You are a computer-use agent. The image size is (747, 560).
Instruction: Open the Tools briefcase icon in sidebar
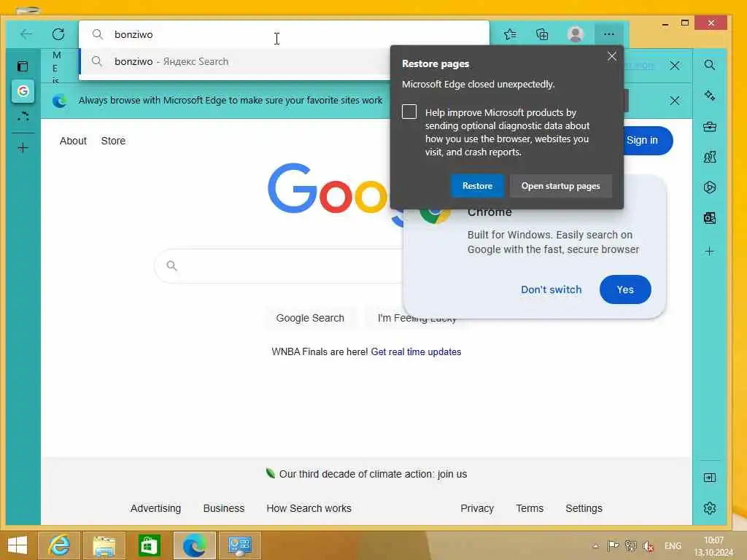click(x=709, y=126)
